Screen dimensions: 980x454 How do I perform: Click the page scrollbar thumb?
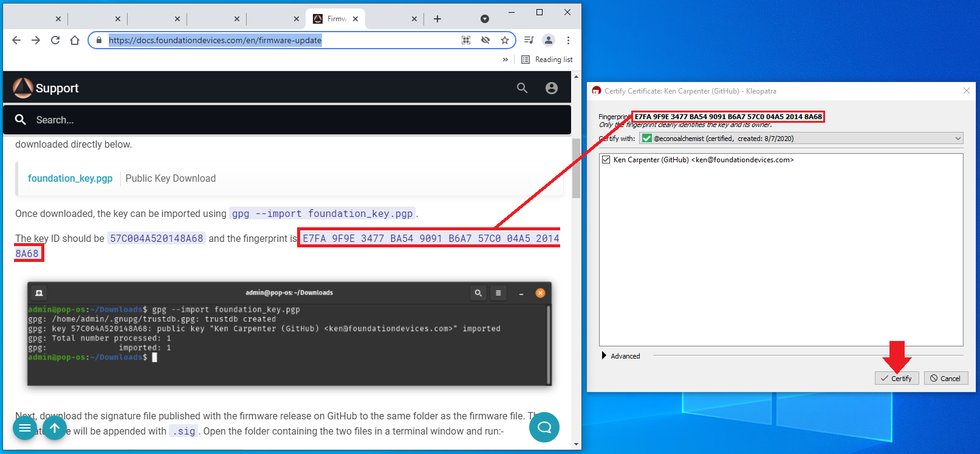coord(577,168)
